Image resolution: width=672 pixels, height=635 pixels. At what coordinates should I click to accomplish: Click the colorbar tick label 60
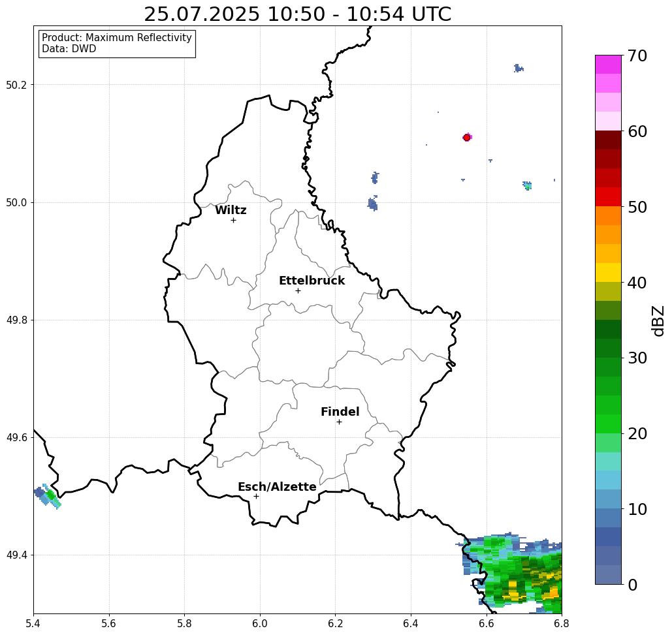(x=637, y=131)
